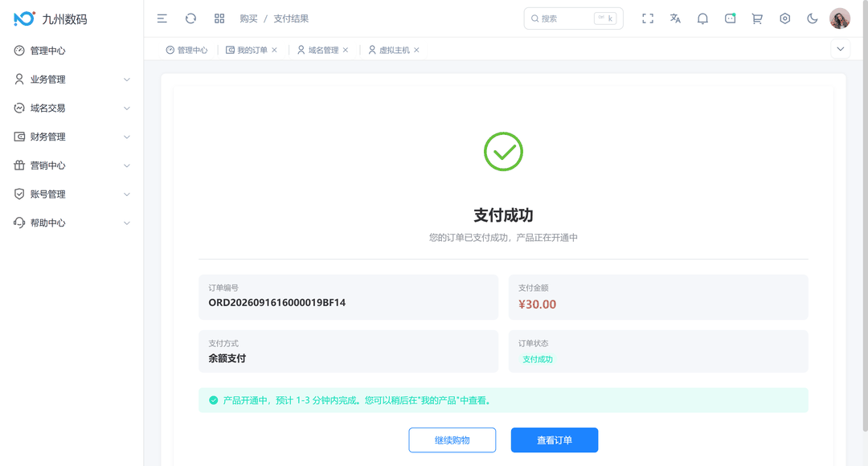Toggle dark mode moon icon
Viewport: 868px width, 466px height.
[x=812, y=18]
